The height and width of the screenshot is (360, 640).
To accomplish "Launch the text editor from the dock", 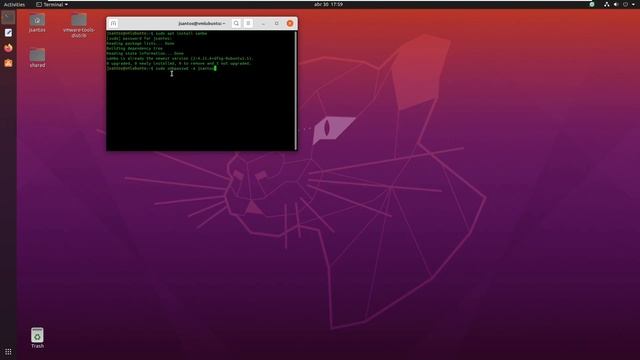I will click(x=8, y=33).
